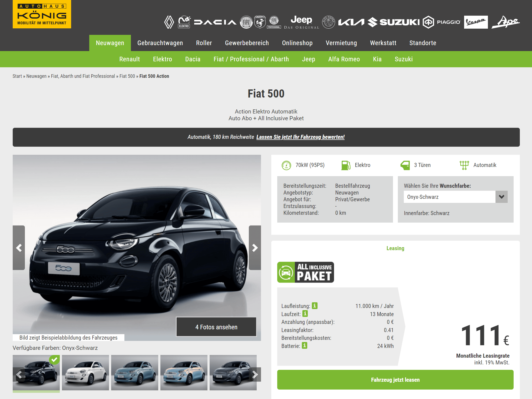Select Elektro in the green submenu
The height and width of the screenshot is (399, 532).
(x=163, y=59)
